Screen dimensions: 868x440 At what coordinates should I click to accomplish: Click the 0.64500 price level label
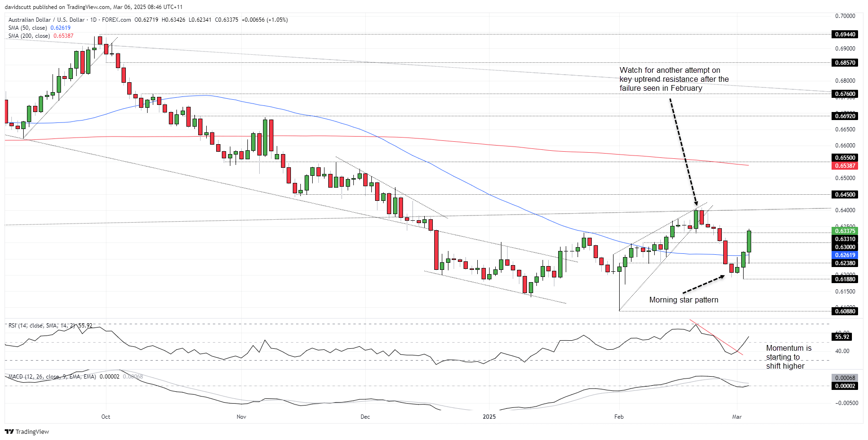[845, 195]
